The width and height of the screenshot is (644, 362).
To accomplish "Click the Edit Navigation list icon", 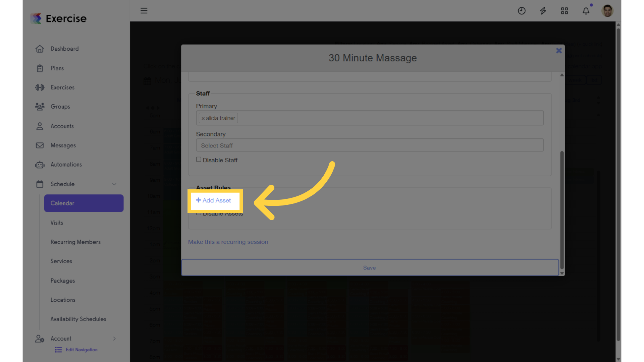I will pos(58,350).
